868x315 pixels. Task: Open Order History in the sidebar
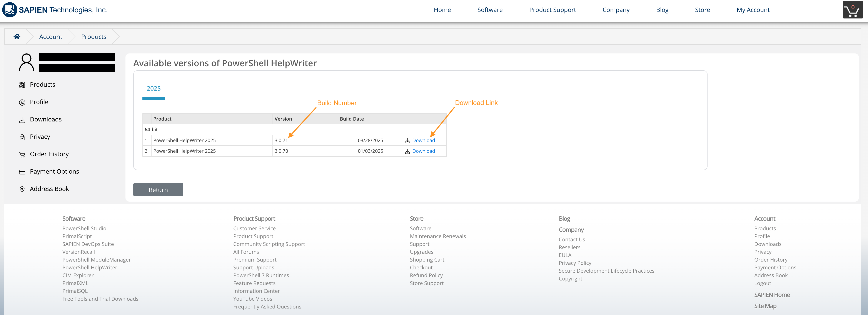click(49, 154)
